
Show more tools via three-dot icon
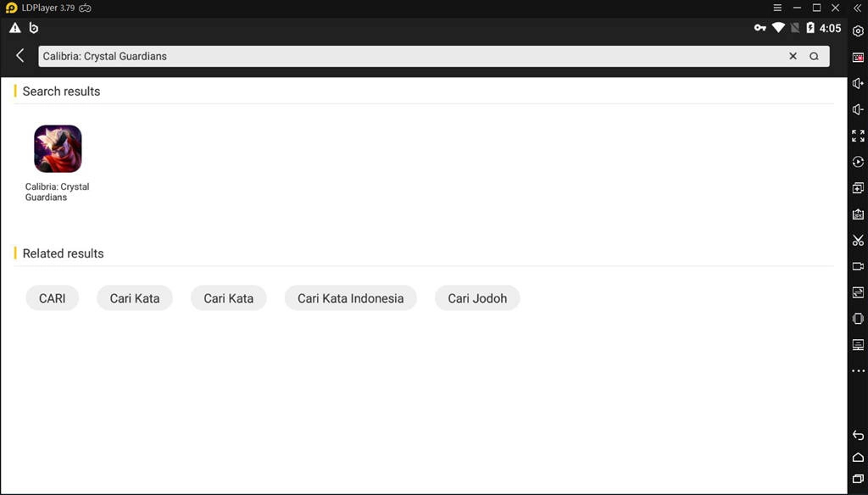pos(858,371)
